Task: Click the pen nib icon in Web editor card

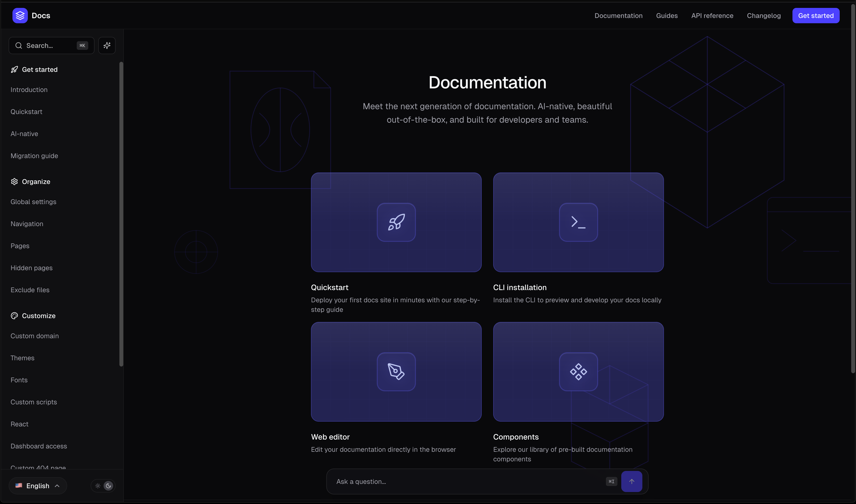Action: pos(396,372)
